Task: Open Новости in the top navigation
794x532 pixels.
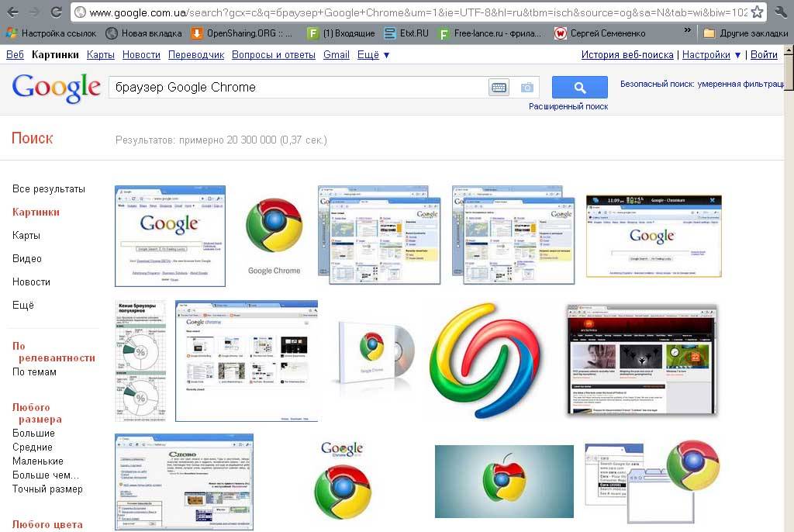Action: tap(141, 55)
